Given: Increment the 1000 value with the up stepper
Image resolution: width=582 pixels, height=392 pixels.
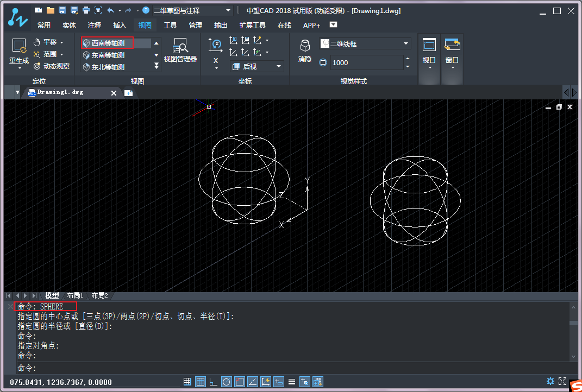Looking at the screenshot, I should (x=408, y=59).
